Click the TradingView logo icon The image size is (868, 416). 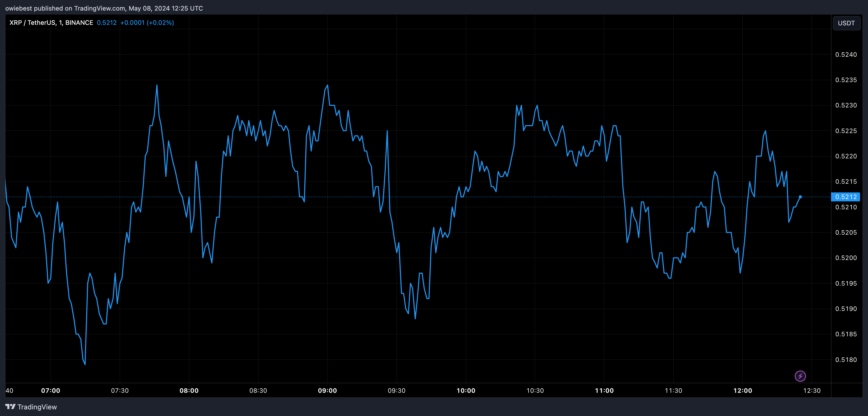[11, 406]
